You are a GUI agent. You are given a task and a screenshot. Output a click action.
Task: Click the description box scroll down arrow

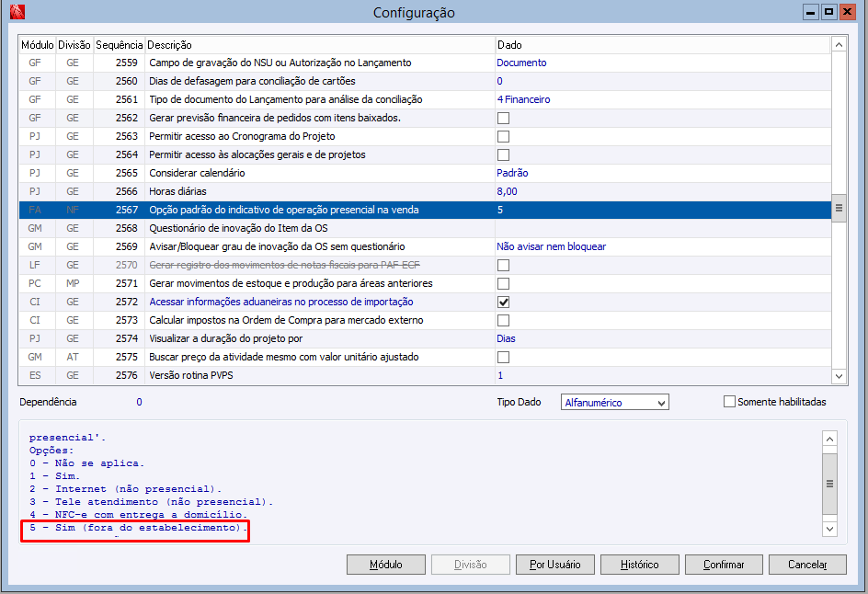point(829,529)
